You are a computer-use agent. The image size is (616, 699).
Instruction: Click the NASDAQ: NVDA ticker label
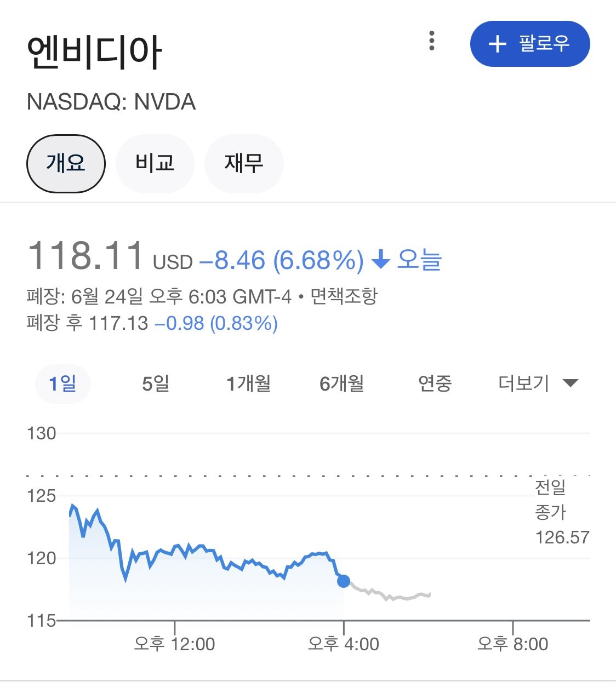click(111, 102)
